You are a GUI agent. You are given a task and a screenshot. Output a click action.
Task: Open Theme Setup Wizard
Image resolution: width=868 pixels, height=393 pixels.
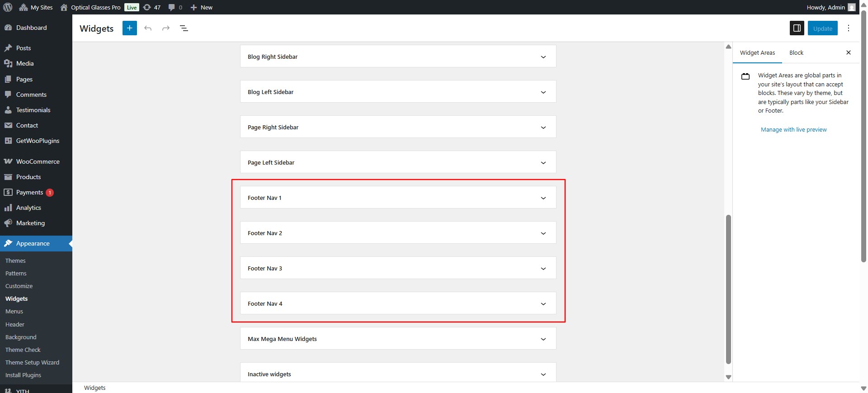click(x=32, y=362)
